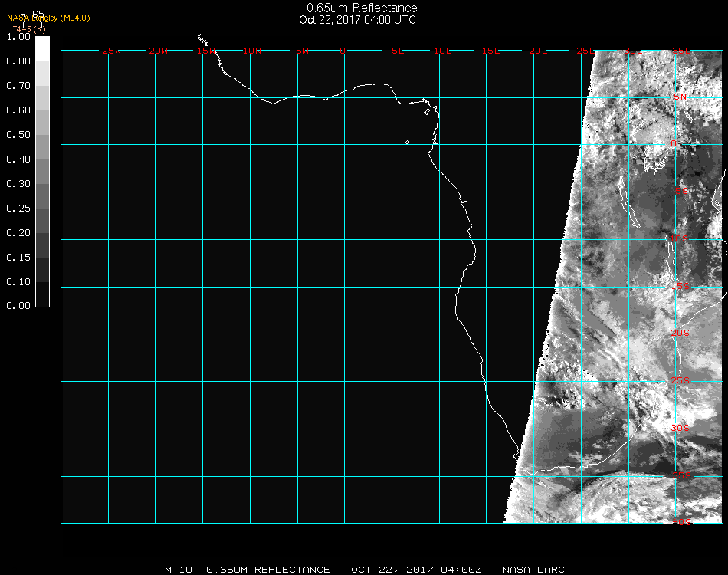Viewport: 728px width, 575px height.
Task: Click the 'Oct 22, 2017 04:00 UTC' timestamp
Action: tap(358, 20)
